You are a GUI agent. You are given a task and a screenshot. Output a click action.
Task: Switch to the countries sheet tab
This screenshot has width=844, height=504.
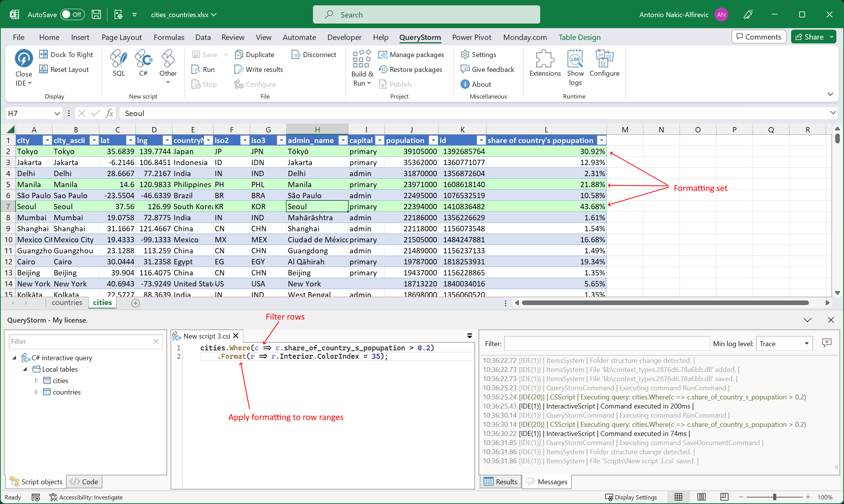(67, 302)
